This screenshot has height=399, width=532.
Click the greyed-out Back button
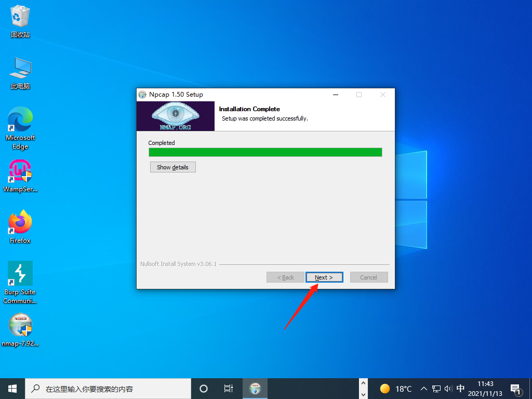click(285, 277)
